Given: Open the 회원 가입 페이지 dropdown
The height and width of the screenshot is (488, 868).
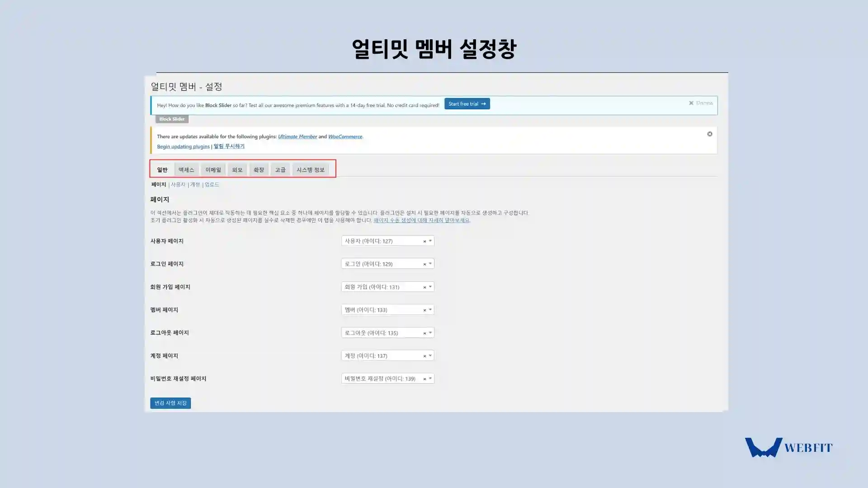Looking at the screenshot, I should click(387, 287).
